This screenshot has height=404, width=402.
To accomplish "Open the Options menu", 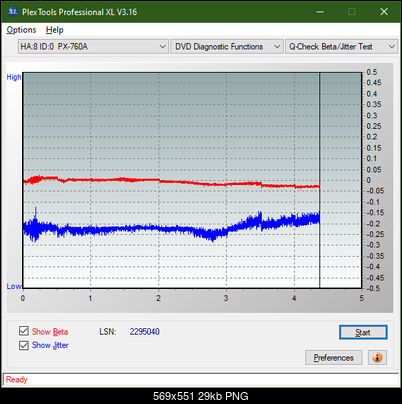I will click(x=21, y=30).
